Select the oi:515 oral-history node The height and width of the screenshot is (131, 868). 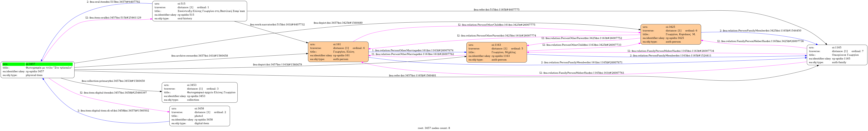[199, 11]
